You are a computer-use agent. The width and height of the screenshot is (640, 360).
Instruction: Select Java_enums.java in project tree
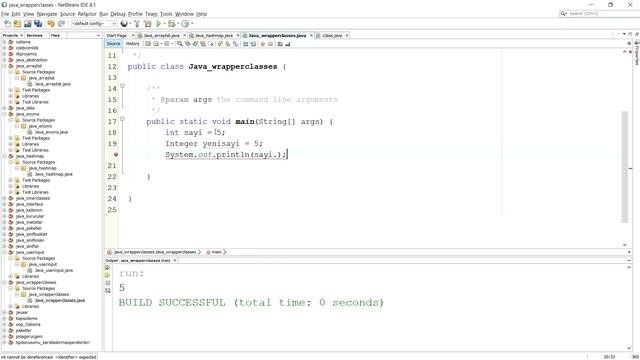[51, 132]
